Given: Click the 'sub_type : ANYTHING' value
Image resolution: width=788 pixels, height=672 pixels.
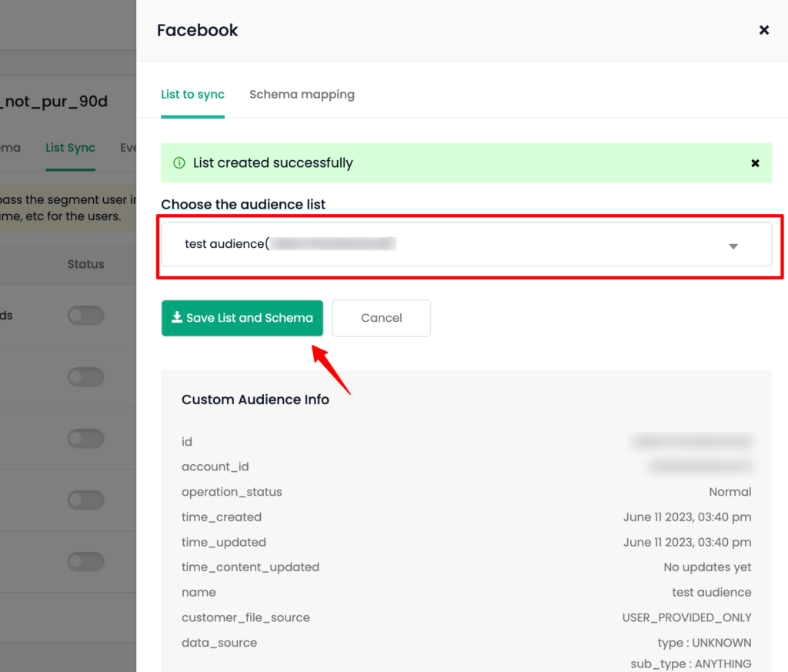Looking at the screenshot, I should click(x=691, y=664).
